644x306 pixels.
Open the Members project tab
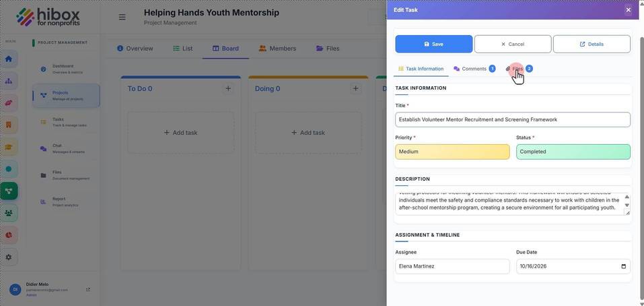[x=277, y=49]
